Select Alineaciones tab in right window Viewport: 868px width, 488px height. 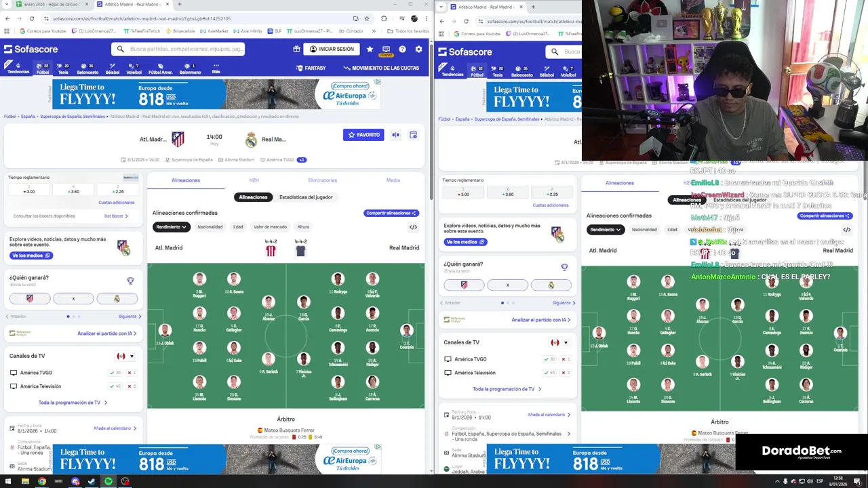620,183
